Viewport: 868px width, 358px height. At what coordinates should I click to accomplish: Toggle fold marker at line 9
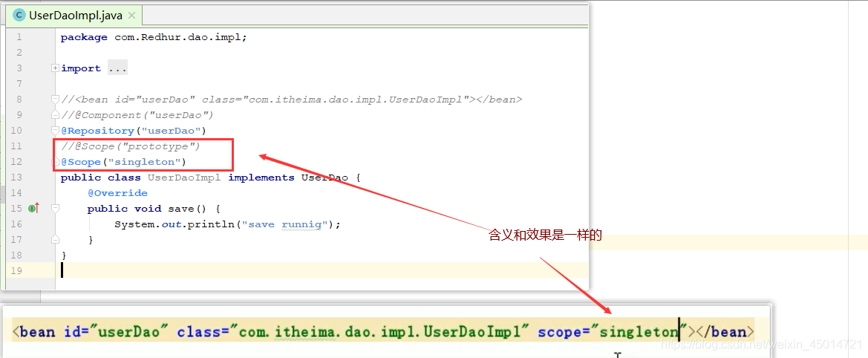coord(55,115)
